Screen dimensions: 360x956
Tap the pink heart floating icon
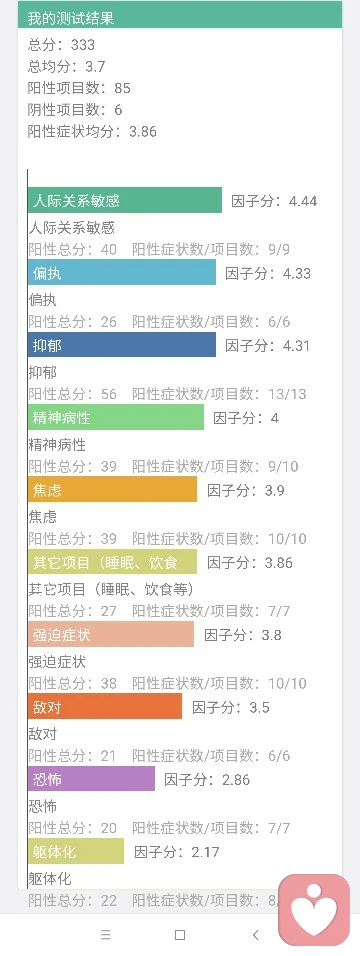[314, 909]
